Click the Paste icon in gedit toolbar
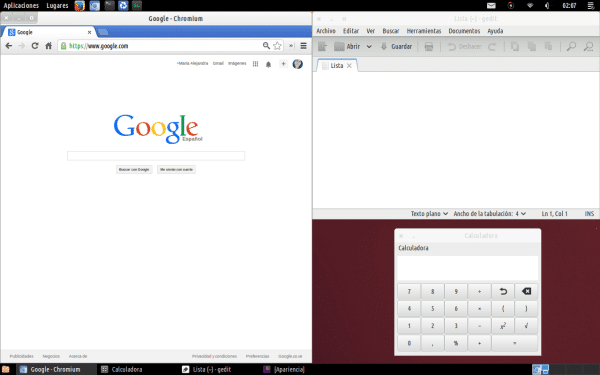Image resolution: width=600 pixels, height=375 pixels. [548, 47]
